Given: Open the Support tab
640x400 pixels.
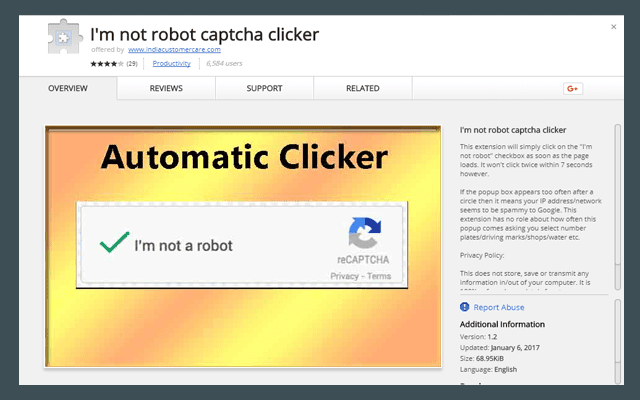Looking at the screenshot, I should click(x=264, y=89).
